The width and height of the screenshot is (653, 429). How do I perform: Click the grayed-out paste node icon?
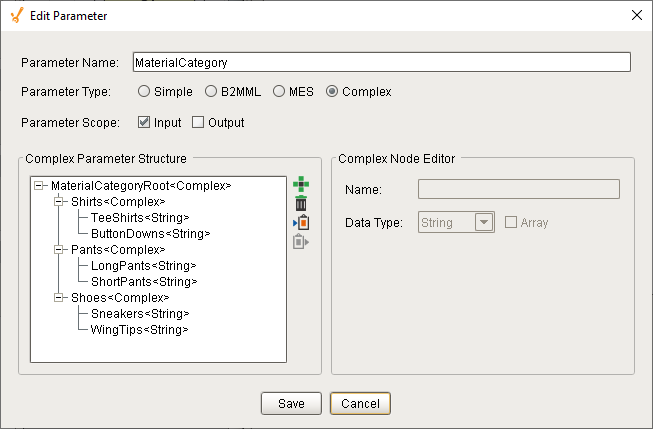tap(301, 242)
